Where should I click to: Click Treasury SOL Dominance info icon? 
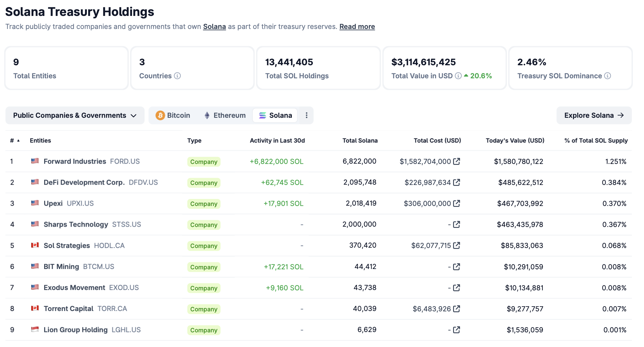point(607,76)
